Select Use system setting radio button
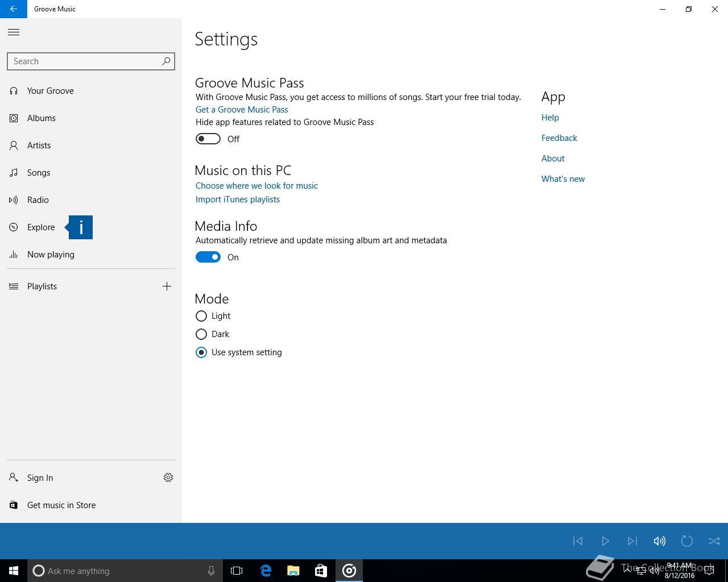This screenshot has width=728, height=582. (x=201, y=352)
